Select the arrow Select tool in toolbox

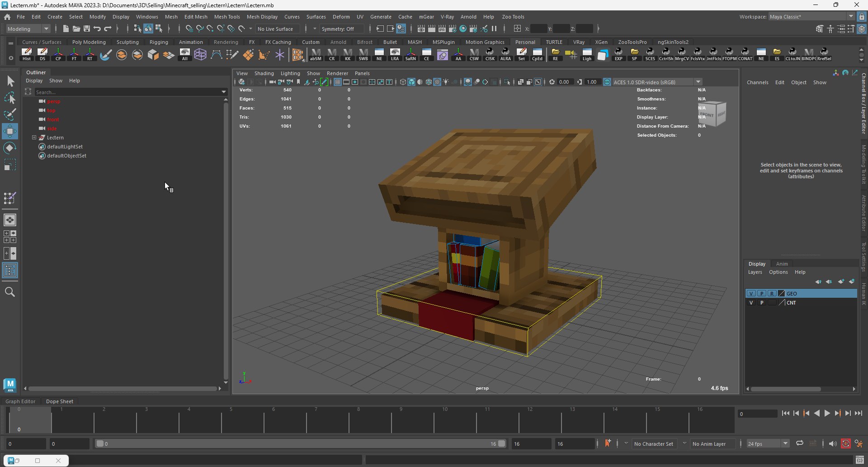(10, 81)
